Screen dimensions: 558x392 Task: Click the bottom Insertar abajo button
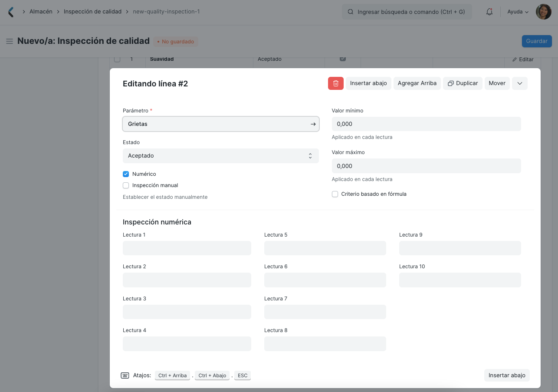[x=507, y=376]
